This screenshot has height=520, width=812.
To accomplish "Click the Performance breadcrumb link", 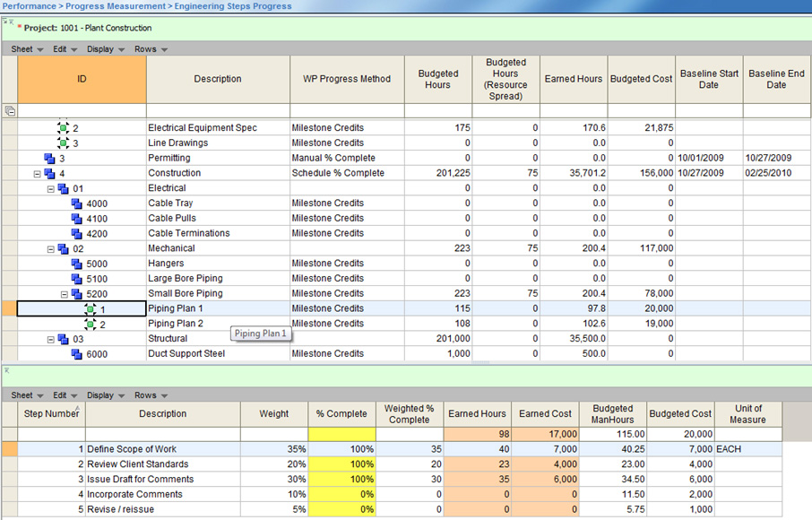I will coord(30,6).
